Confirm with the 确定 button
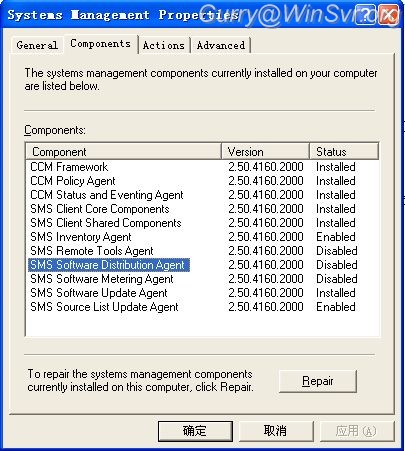 (x=195, y=431)
